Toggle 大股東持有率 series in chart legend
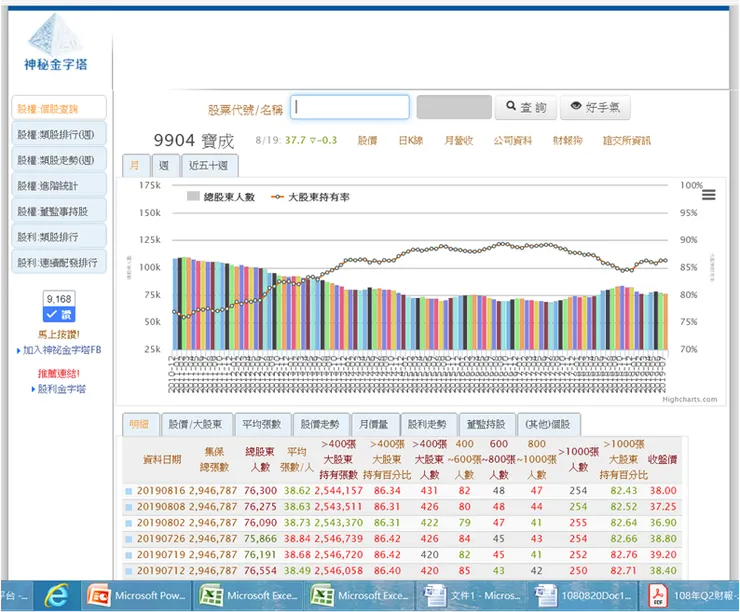 coord(310,197)
